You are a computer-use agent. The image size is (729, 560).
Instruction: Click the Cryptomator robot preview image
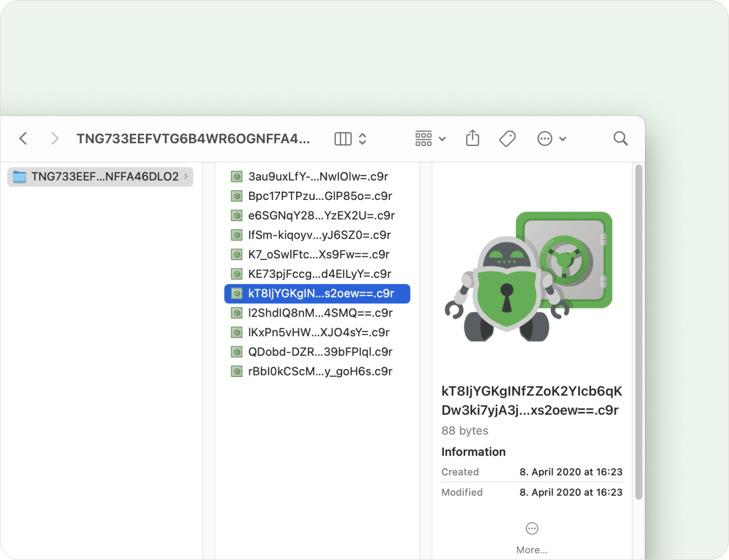point(528,276)
